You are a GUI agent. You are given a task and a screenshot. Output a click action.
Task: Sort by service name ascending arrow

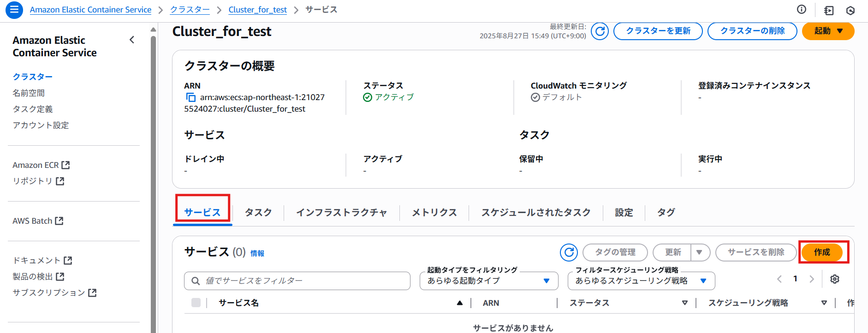click(459, 303)
